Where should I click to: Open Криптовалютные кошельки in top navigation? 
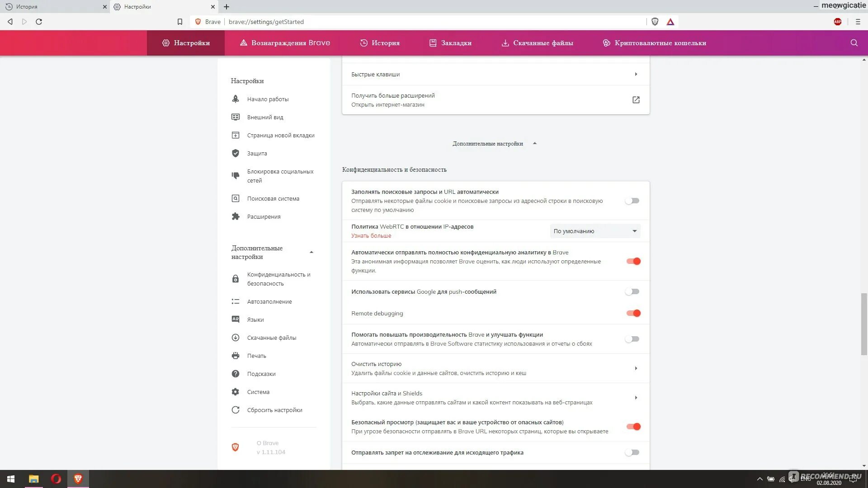(x=654, y=43)
